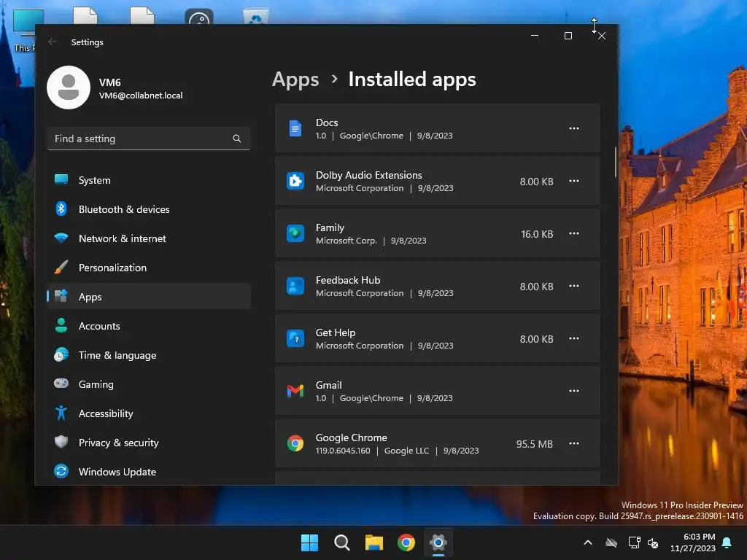
Task: Open Privacy & security settings
Action: [149, 443]
